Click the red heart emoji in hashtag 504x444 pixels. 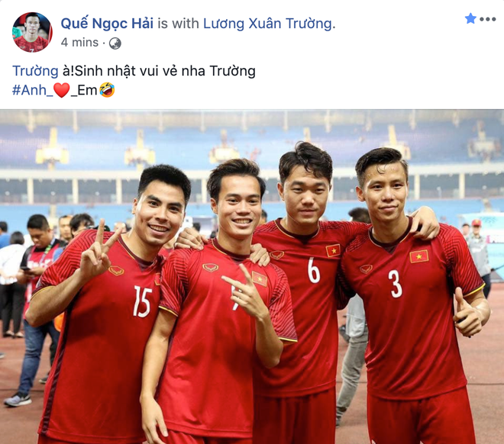(61, 90)
